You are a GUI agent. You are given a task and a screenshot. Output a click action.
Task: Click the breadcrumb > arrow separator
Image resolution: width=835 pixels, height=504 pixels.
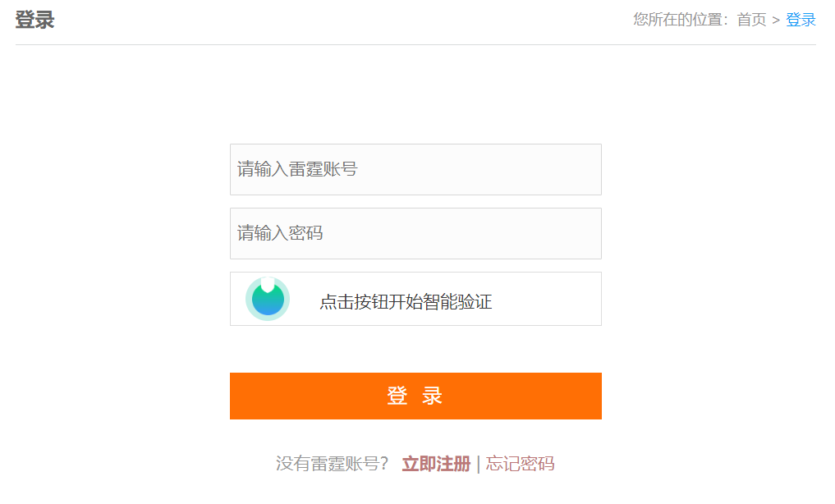tap(776, 21)
